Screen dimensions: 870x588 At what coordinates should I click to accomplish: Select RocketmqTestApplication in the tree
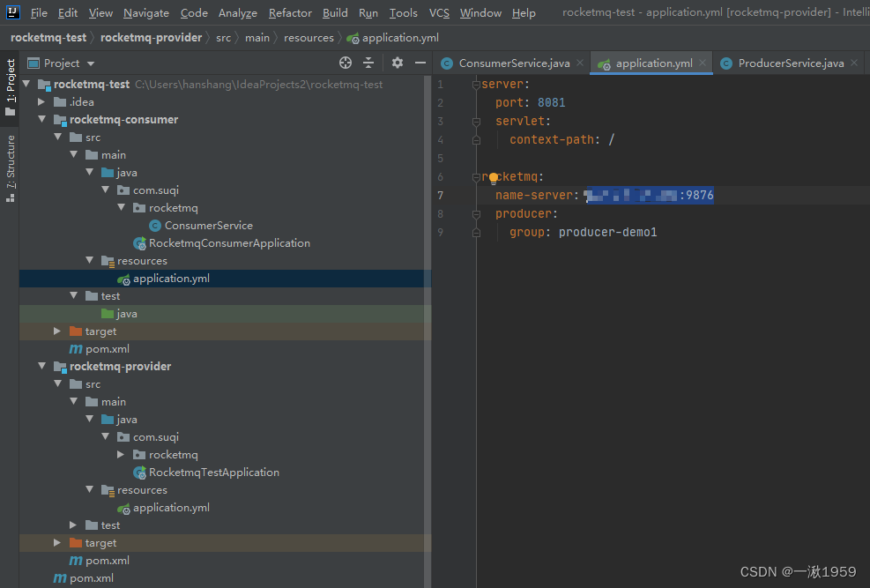(213, 472)
